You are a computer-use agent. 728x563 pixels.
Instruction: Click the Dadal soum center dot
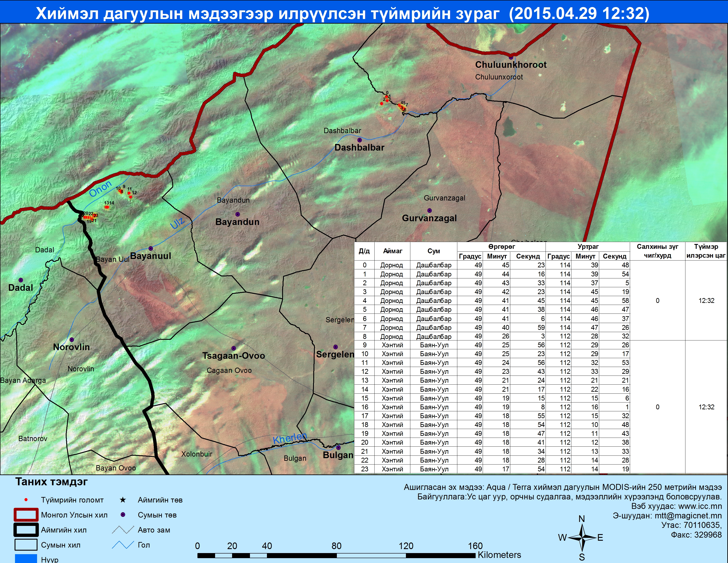tap(21, 280)
